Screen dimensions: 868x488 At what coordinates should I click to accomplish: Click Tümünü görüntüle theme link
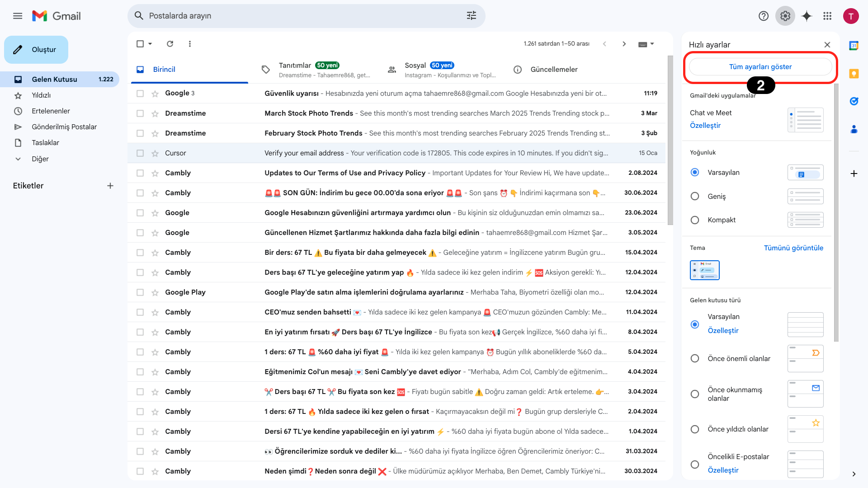[x=793, y=248]
